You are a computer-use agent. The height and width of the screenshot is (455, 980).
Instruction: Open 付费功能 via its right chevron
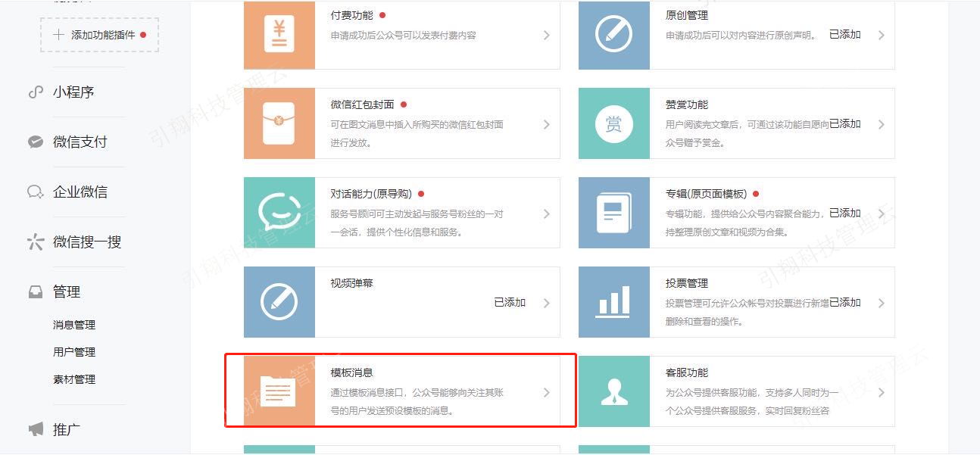click(546, 35)
